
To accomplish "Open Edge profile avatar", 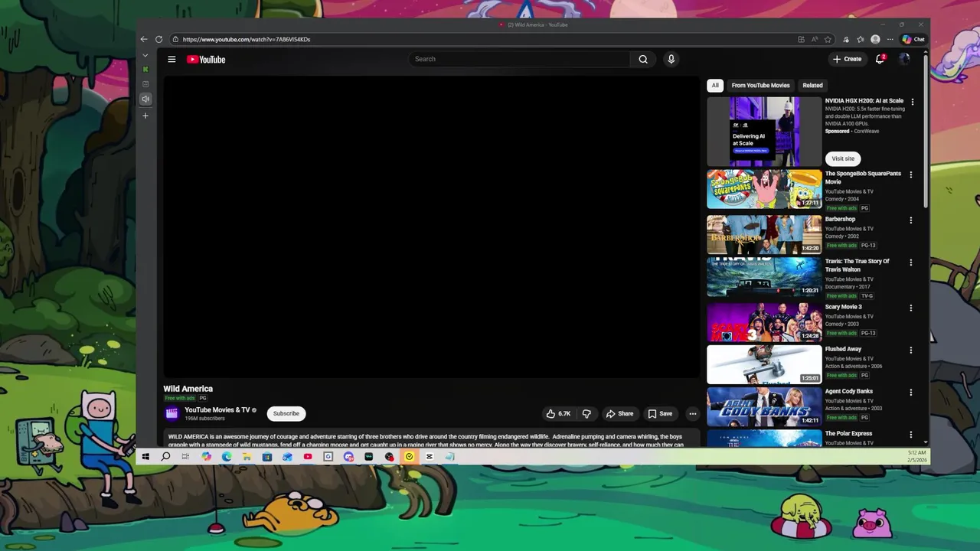I will pyautogui.click(x=875, y=39).
